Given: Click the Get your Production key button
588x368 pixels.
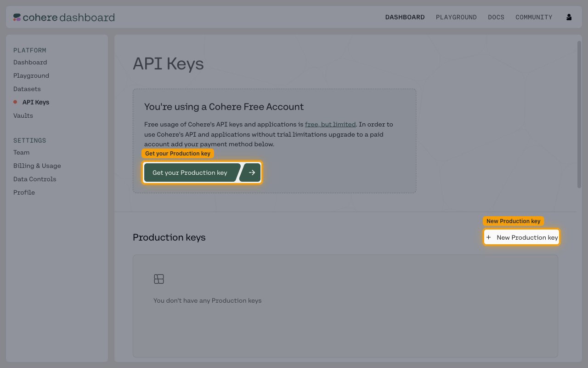Looking at the screenshot, I should pyautogui.click(x=202, y=172).
